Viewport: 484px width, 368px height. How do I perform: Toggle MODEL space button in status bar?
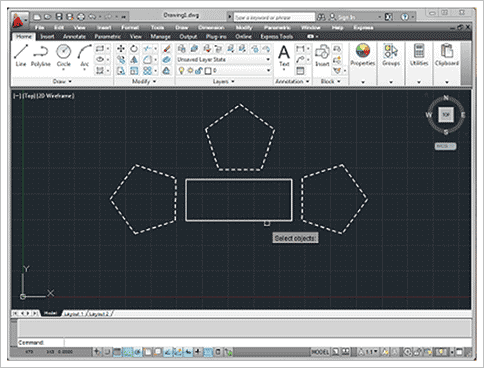(x=320, y=352)
